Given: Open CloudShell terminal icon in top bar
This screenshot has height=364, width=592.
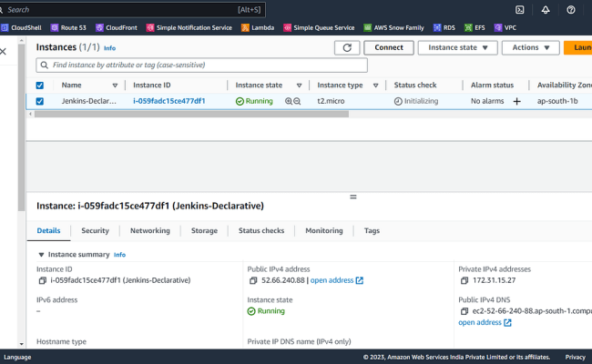Looking at the screenshot, I should click(x=520, y=10).
